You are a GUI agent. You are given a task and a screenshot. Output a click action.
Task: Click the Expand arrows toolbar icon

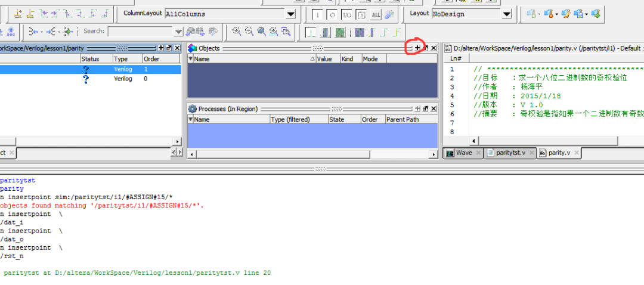pos(51,31)
